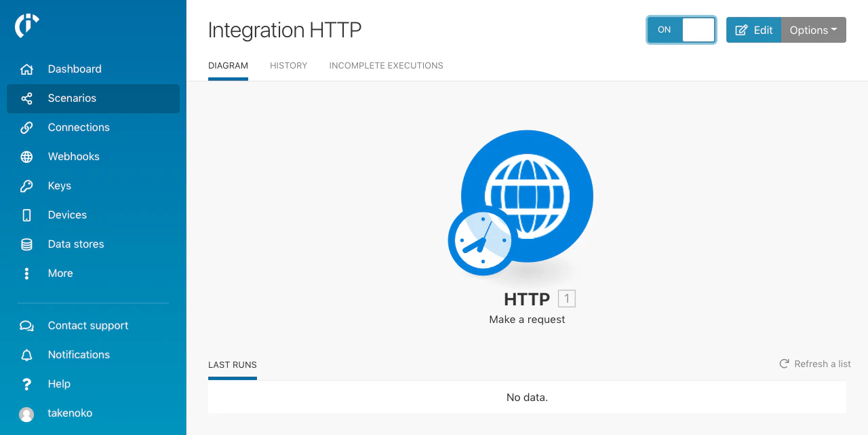Open the Help label in the sidebar

coord(59,384)
